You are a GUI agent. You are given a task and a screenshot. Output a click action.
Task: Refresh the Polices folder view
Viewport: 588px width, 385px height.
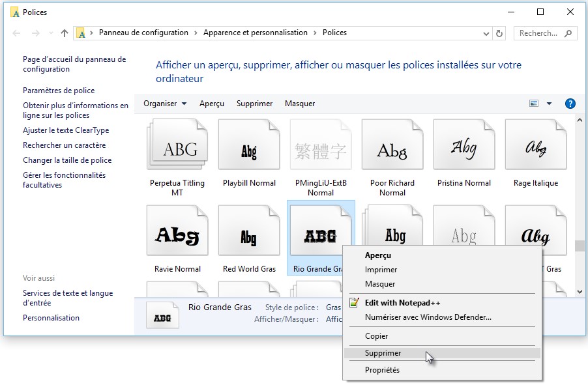tap(500, 33)
